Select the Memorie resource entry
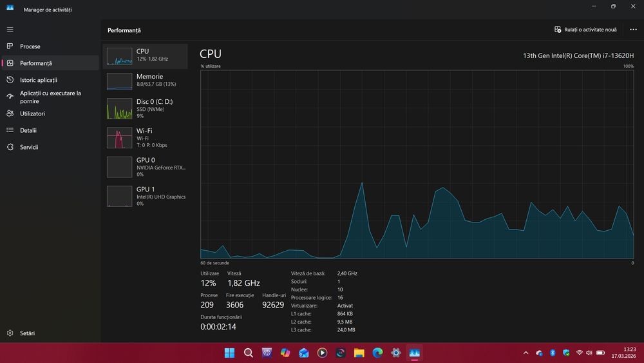 145,81
